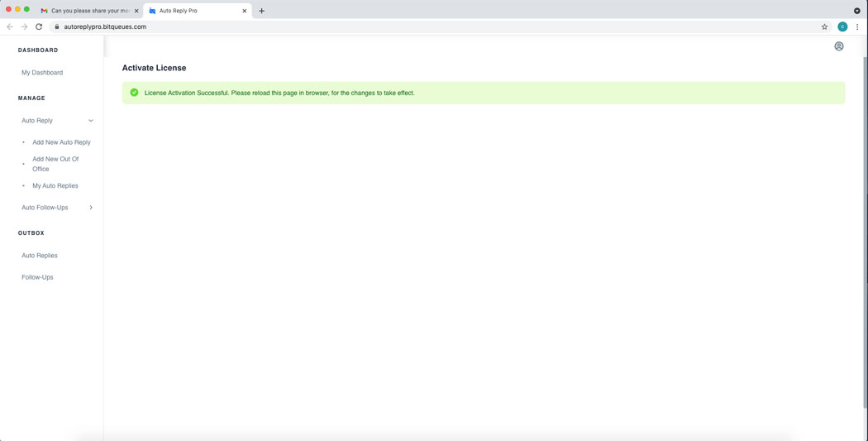
Task: Click the OUTBOX section label
Action: click(31, 233)
